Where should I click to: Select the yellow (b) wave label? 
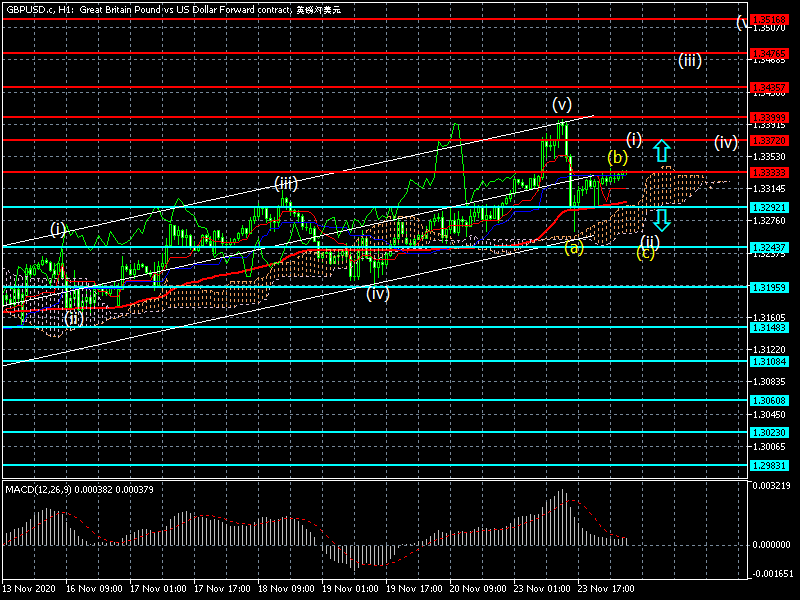(618, 158)
